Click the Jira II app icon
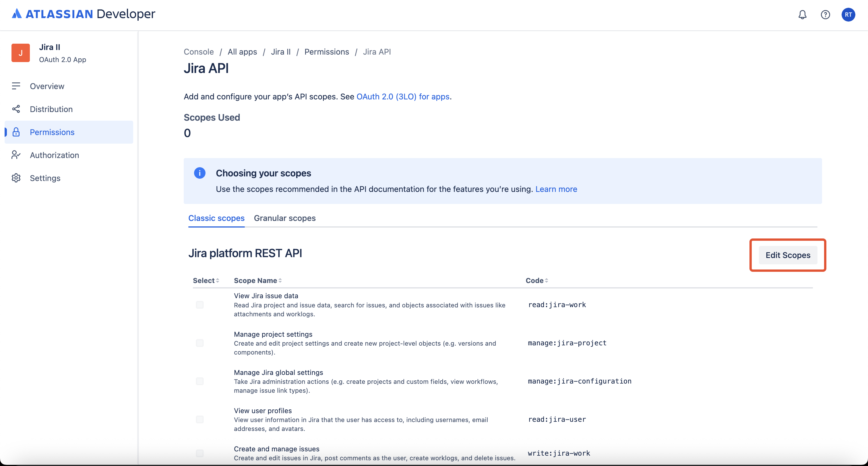The width and height of the screenshot is (868, 466). click(21, 53)
